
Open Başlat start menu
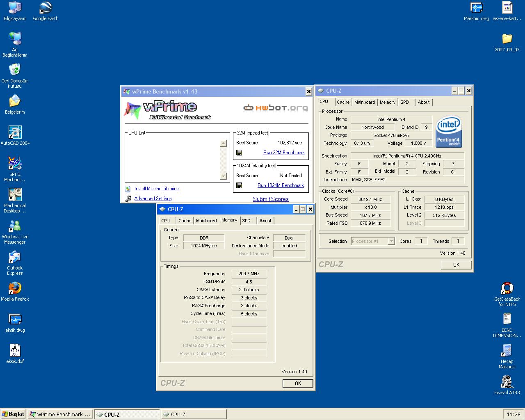click(13, 414)
